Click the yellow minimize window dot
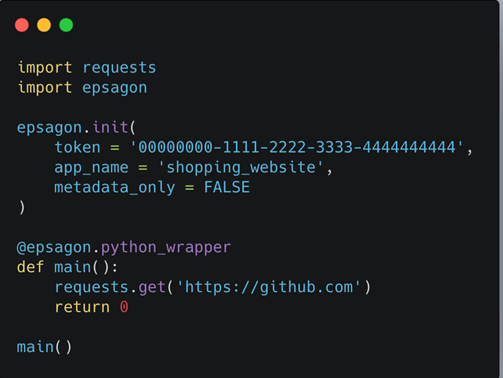This screenshot has height=378, width=503. pyautogui.click(x=44, y=25)
